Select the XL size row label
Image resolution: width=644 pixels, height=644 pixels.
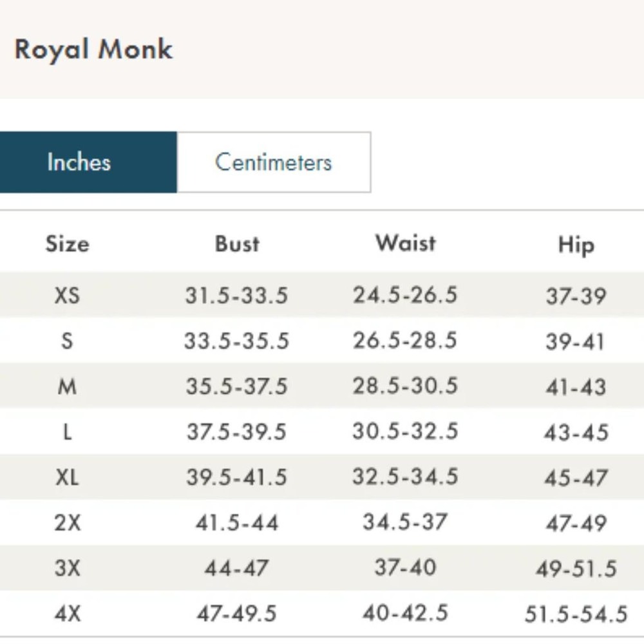(x=67, y=477)
